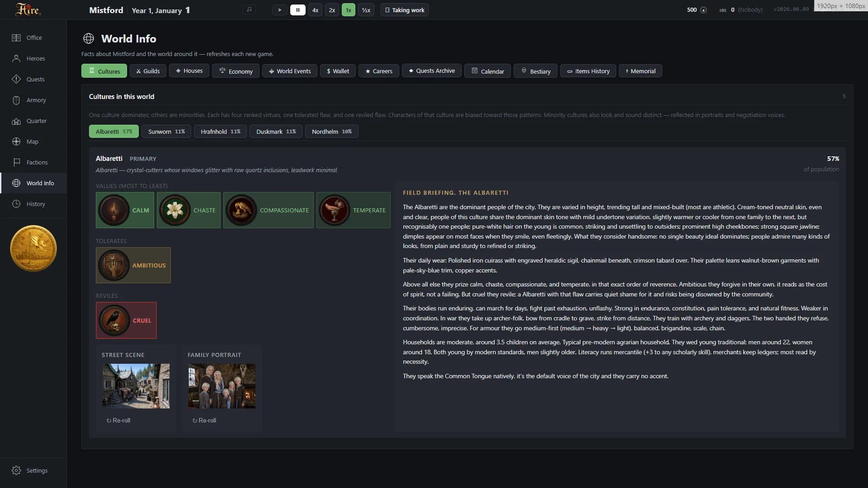This screenshot has height=488, width=868.
Task: Click the gold coin emblem
Action: [33, 249]
